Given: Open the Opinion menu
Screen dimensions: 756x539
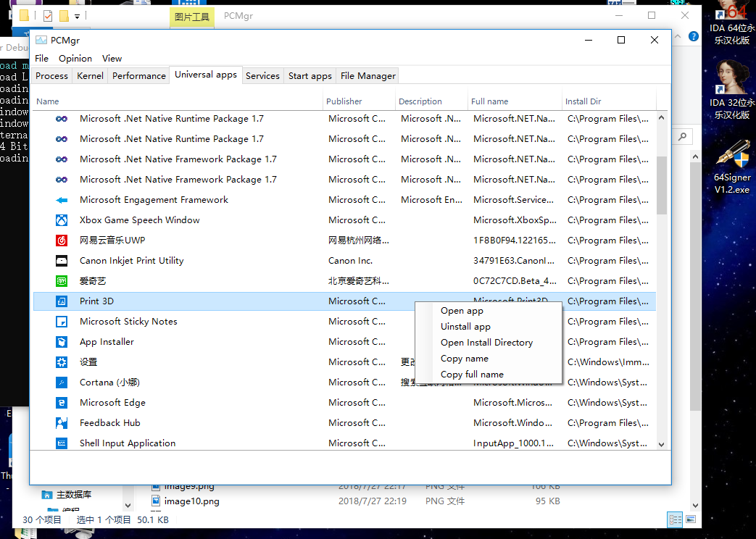Looking at the screenshot, I should (75, 59).
